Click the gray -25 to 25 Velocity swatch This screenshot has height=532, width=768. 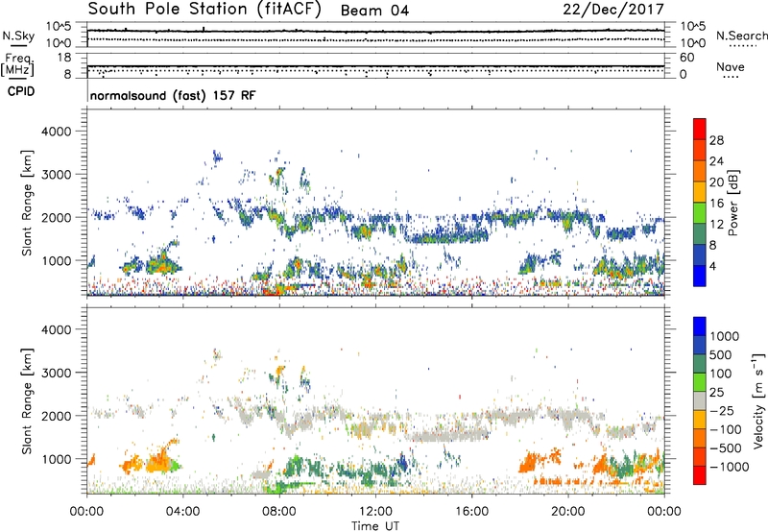[700, 400]
